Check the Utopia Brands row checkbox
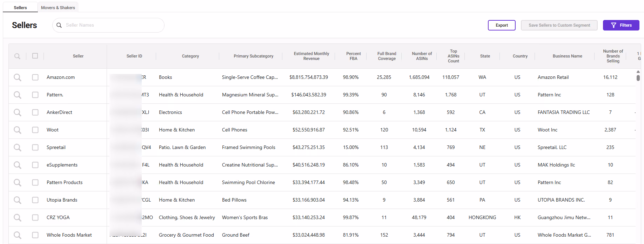Screen dimensions: 644x244 [35, 200]
